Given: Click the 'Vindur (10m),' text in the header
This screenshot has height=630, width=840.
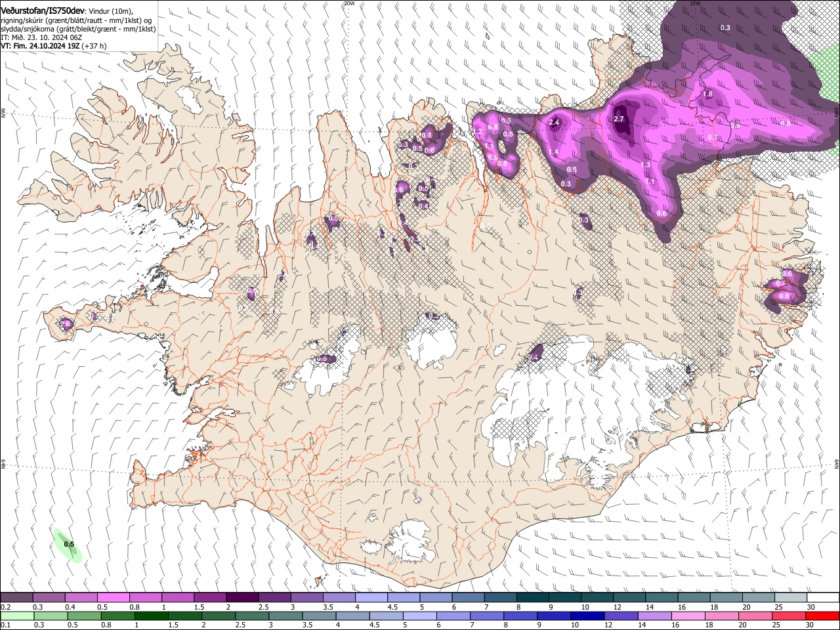Looking at the screenshot, I should (x=110, y=11).
